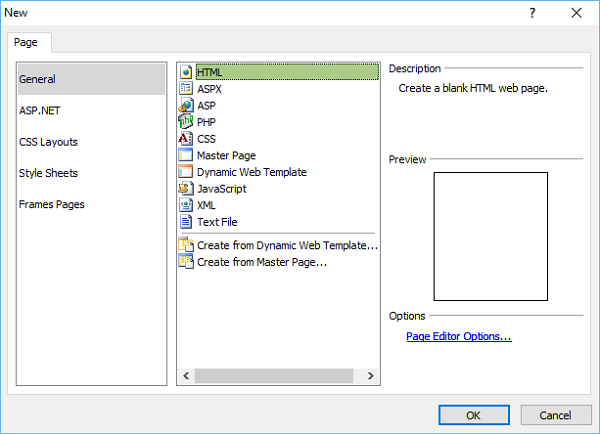Click the list's right scroll arrow
The width and height of the screenshot is (600, 434).
[x=370, y=376]
